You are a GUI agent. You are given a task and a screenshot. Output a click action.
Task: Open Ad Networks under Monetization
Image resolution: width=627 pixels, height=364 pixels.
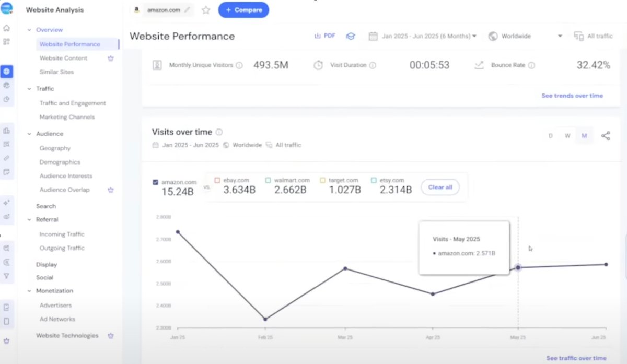click(x=57, y=319)
